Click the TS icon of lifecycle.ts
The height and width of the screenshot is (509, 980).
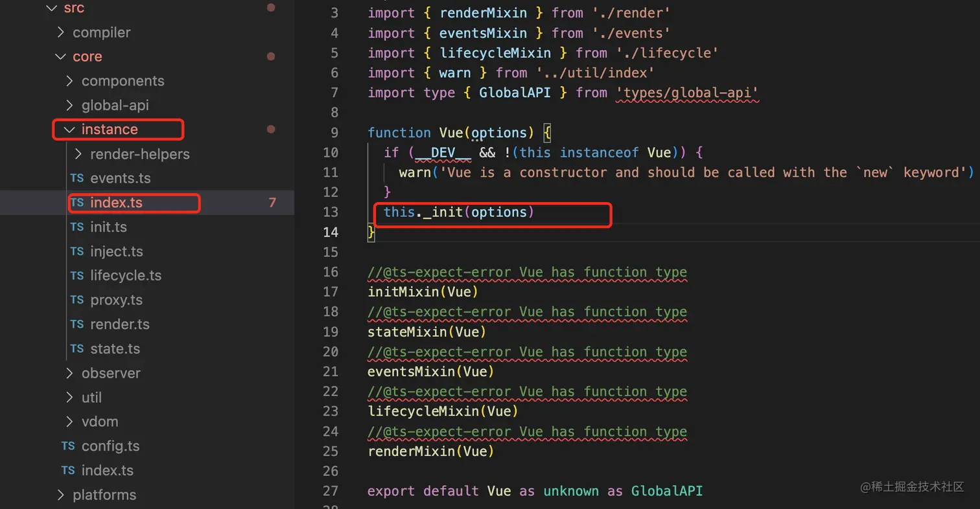77,275
